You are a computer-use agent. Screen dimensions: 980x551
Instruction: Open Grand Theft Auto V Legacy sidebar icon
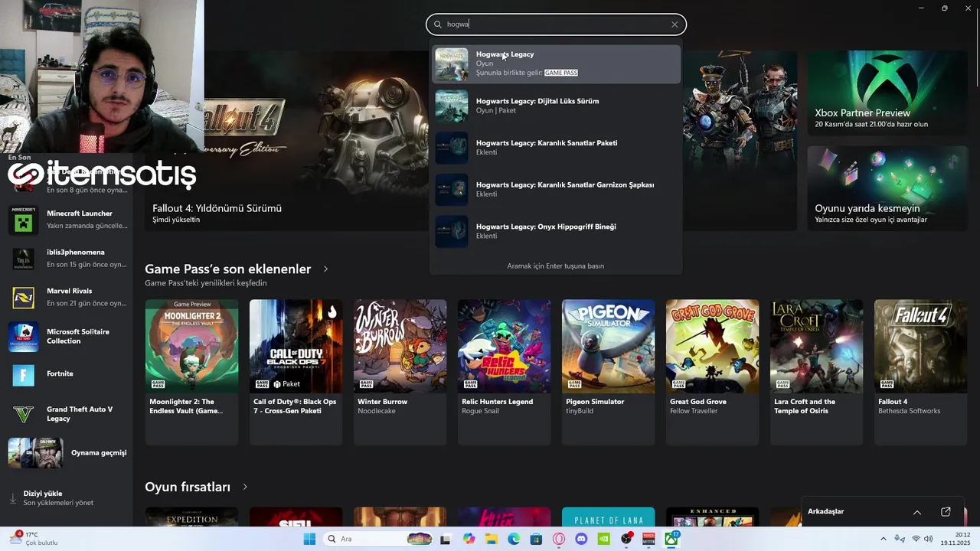click(x=23, y=414)
